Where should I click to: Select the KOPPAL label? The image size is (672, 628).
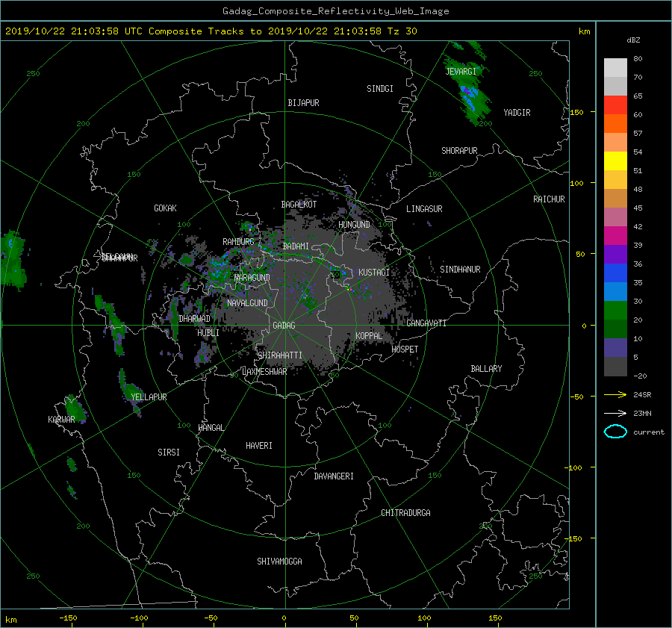coord(369,336)
